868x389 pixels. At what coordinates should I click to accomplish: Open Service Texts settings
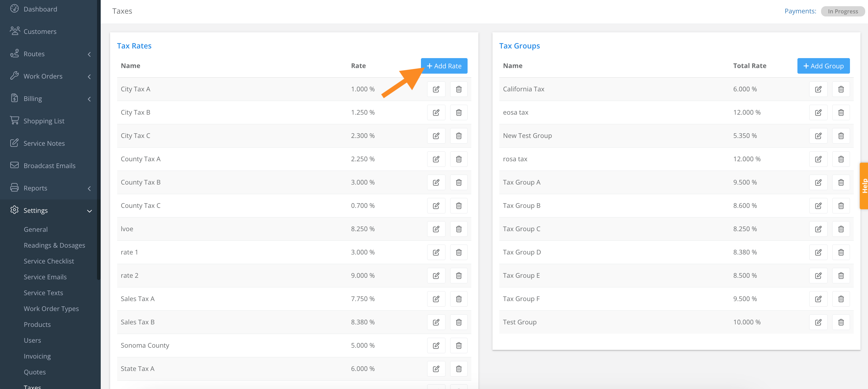(44, 293)
